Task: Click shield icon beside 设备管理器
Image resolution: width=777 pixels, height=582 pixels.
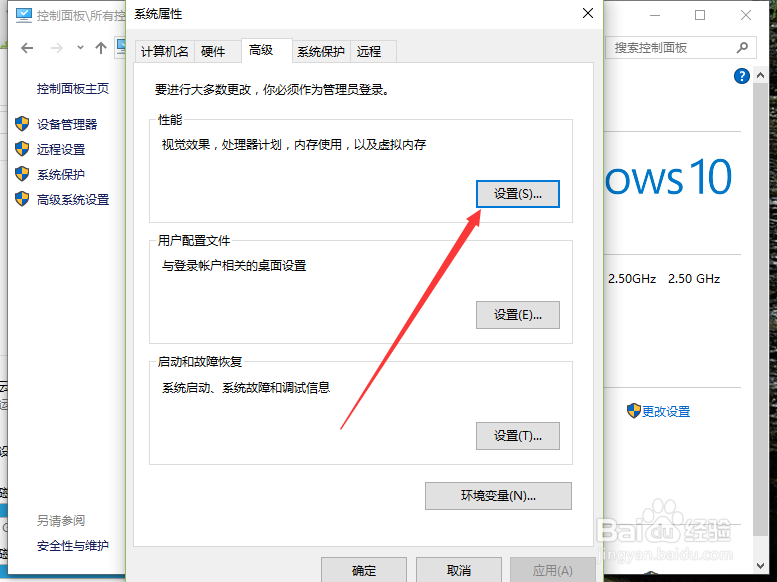Action: 22,123
